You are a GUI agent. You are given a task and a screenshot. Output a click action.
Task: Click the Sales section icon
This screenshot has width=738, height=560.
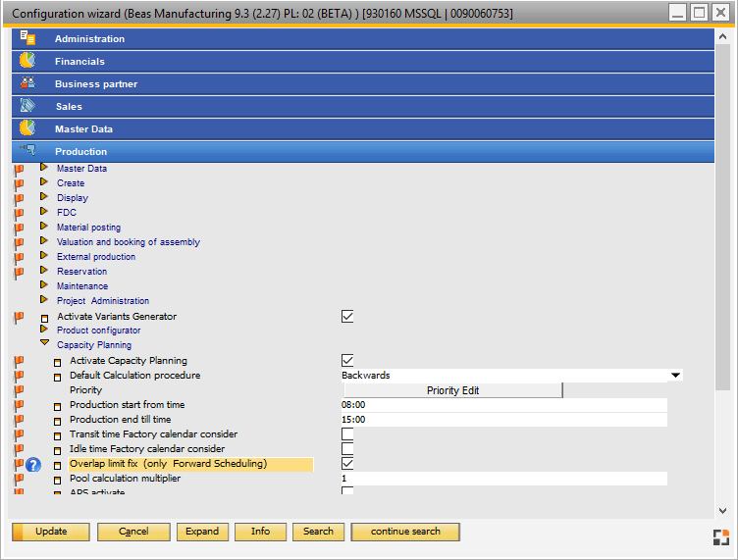tap(26, 106)
